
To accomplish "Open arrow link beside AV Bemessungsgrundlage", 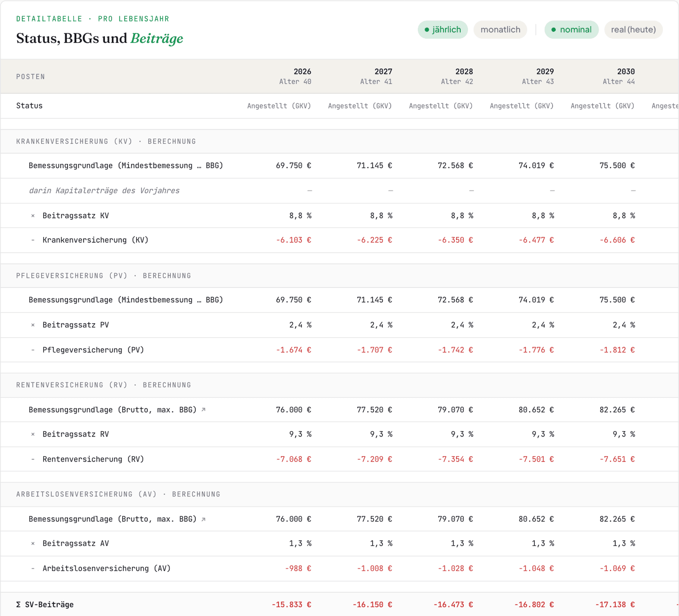I will [x=204, y=519].
